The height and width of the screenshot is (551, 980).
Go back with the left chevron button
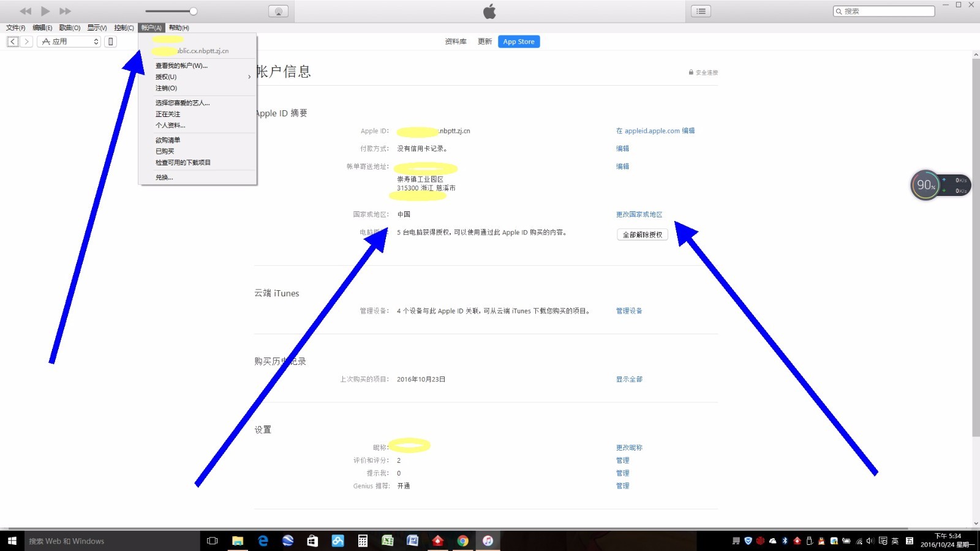tap(13, 42)
